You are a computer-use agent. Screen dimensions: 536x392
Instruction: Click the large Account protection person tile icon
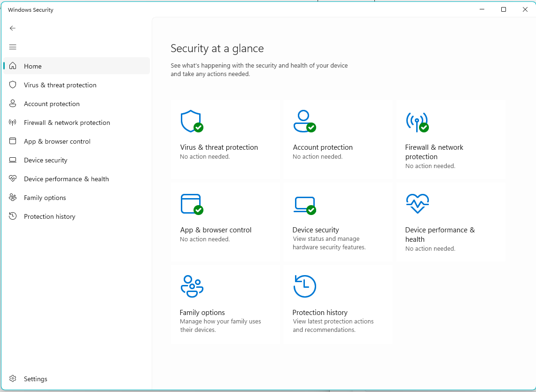pyautogui.click(x=304, y=121)
